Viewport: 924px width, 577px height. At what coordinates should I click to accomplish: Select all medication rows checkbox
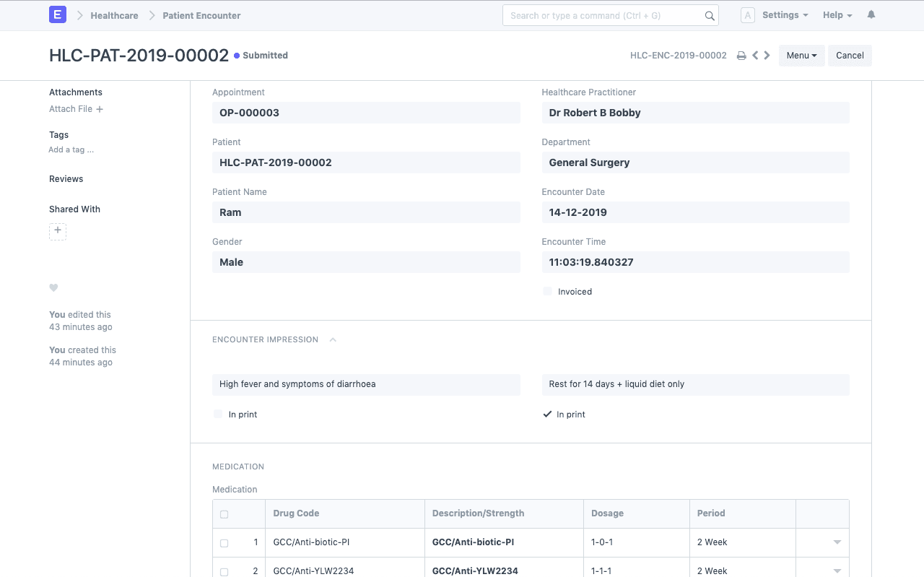tap(224, 514)
